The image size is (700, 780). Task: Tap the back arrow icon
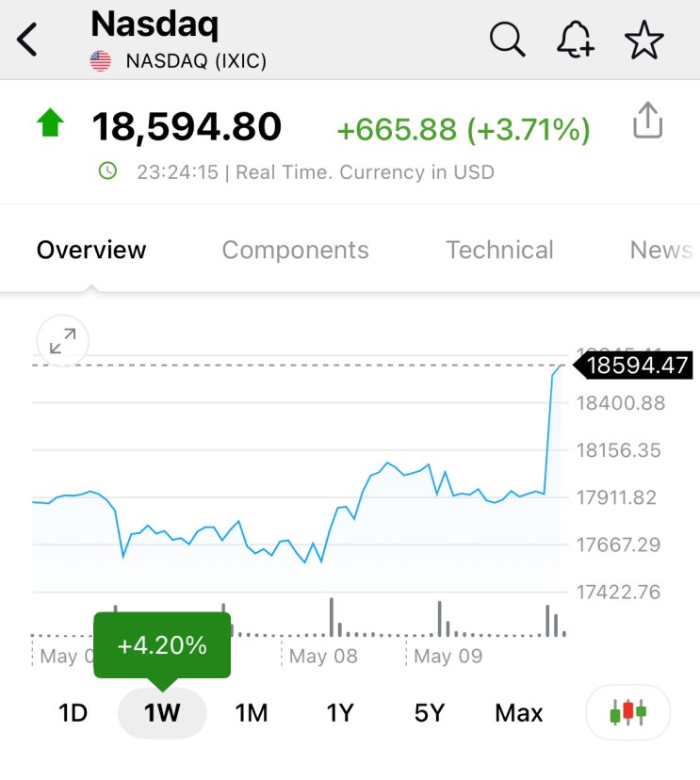27,40
